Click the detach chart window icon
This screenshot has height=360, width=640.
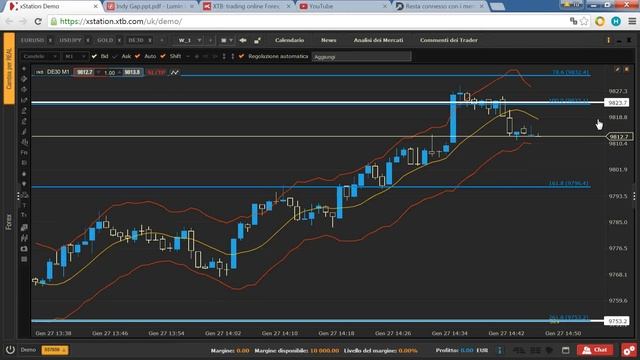click(257, 40)
